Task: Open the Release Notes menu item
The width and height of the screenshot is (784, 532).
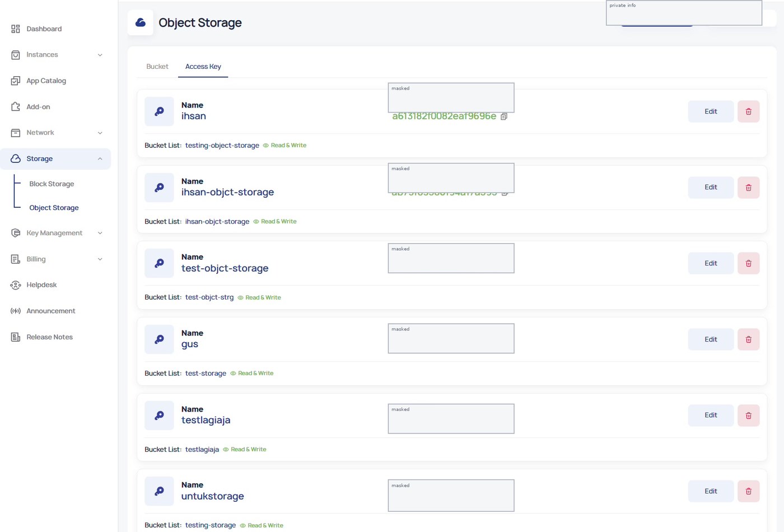Action: click(49, 337)
